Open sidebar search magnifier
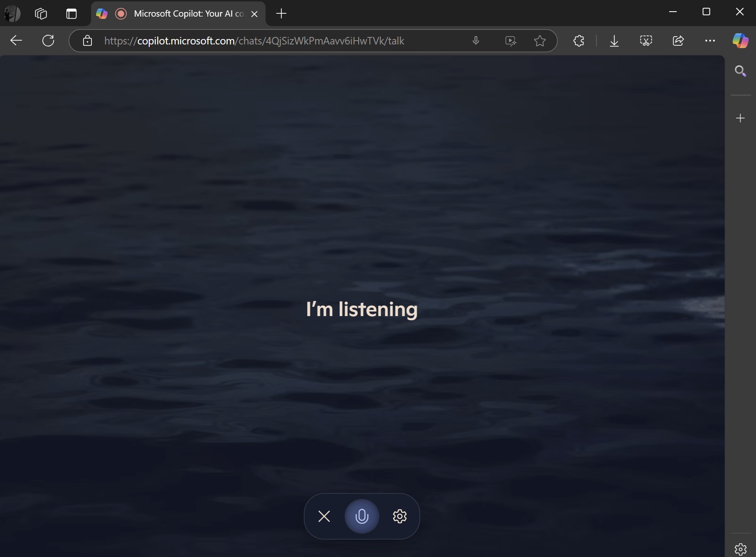This screenshot has height=557, width=756. coord(740,71)
